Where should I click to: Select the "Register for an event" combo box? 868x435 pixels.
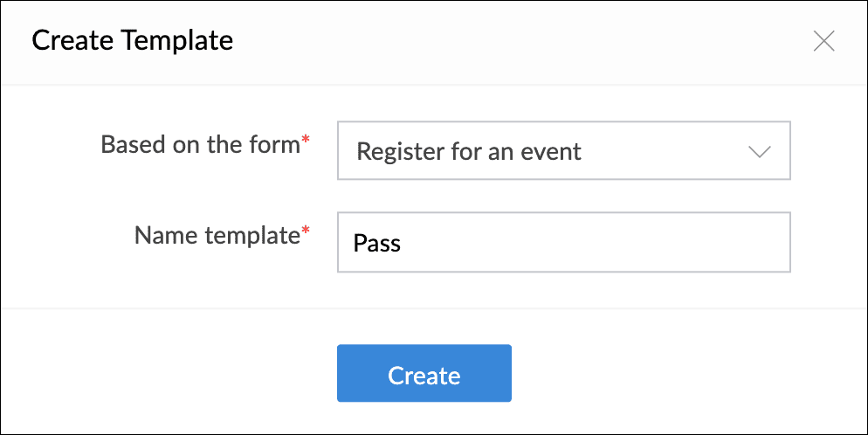tap(563, 151)
